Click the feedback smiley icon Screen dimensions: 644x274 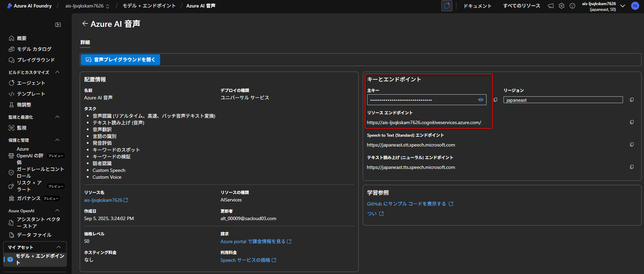click(x=572, y=6)
